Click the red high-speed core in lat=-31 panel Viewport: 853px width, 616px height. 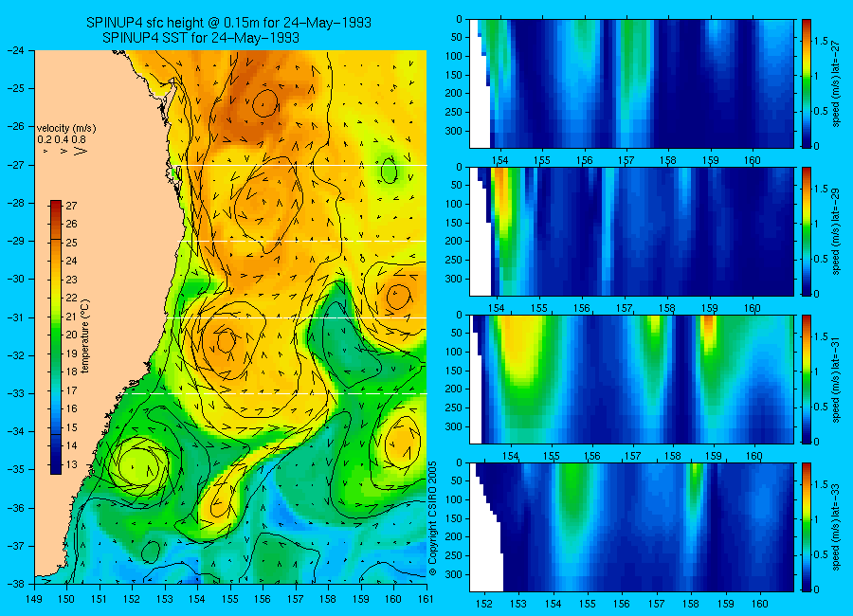pyautogui.click(x=708, y=327)
